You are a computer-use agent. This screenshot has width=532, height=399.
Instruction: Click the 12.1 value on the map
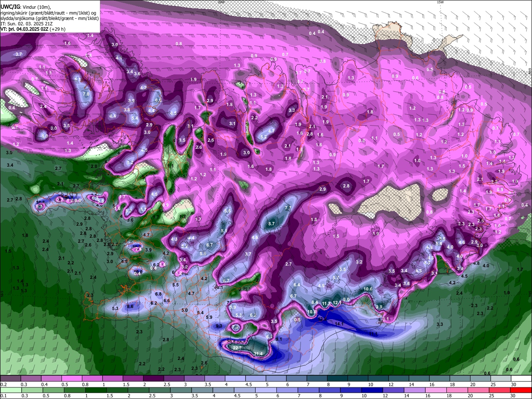click(x=337, y=303)
